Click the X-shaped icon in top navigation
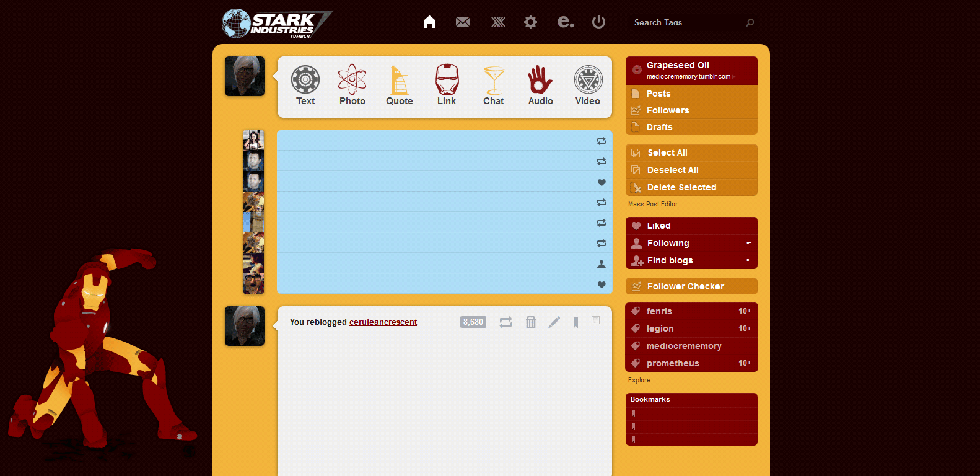Screen dimensions: 980x476 point(498,22)
